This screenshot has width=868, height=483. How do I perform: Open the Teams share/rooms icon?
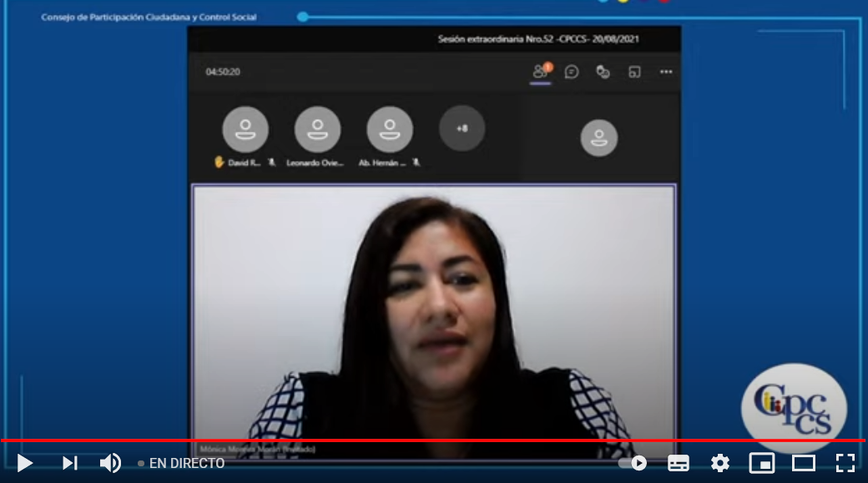634,72
